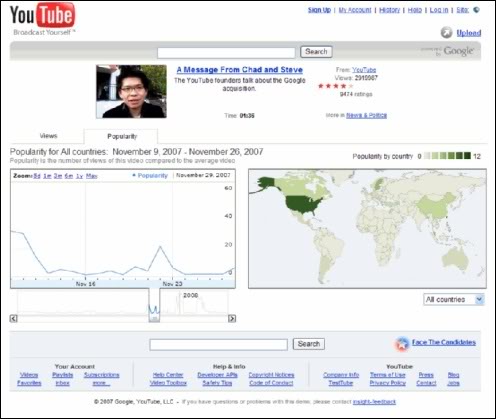This screenshot has height=419, width=496.
Task: Open the Contact footer link
Action: (426, 383)
